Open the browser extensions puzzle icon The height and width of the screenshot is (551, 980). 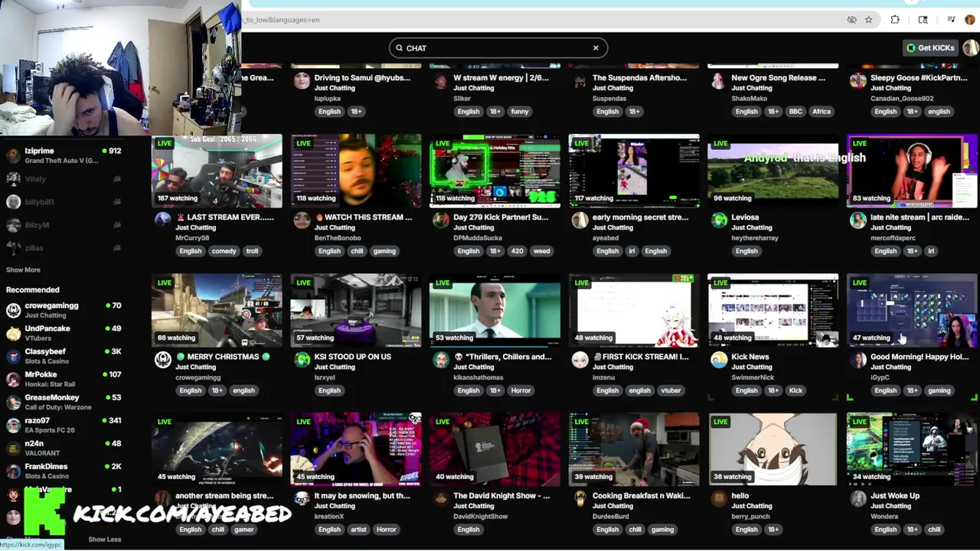895,20
